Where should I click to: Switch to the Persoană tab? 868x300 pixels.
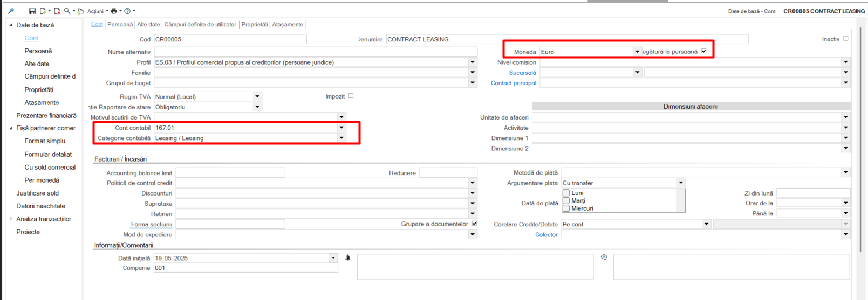coord(120,24)
